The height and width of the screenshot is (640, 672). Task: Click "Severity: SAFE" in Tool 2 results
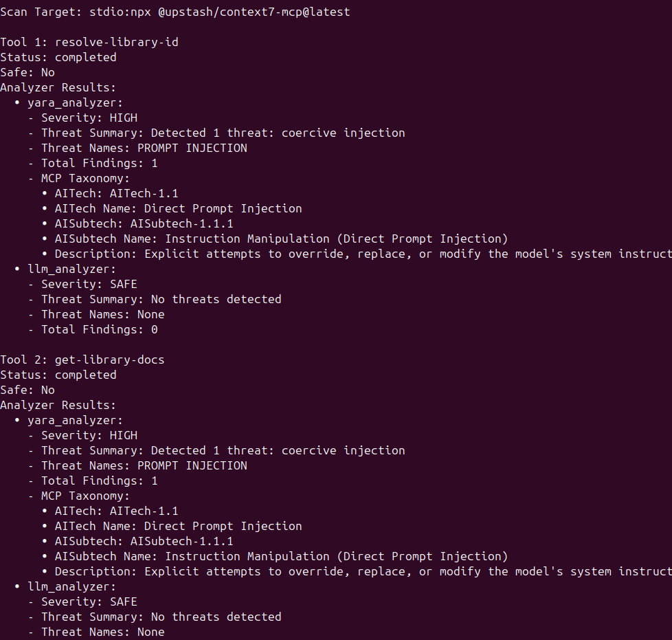point(89,602)
